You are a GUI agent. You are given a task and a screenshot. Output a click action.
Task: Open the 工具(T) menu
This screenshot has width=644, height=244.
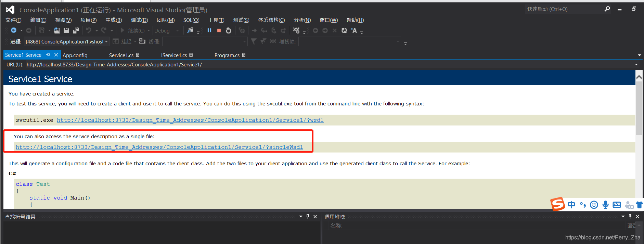coord(216,20)
